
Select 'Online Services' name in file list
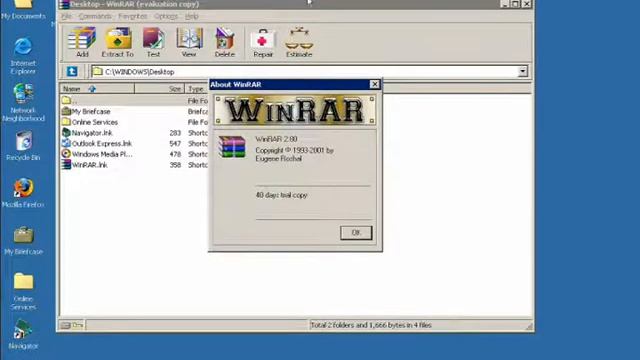95,122
